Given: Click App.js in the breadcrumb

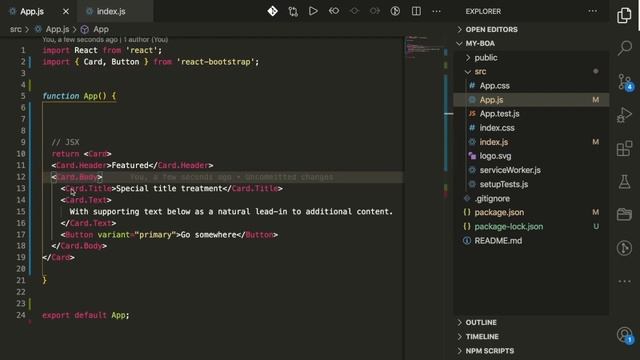Looking at the screenshot, I should [x=57, y=29].
